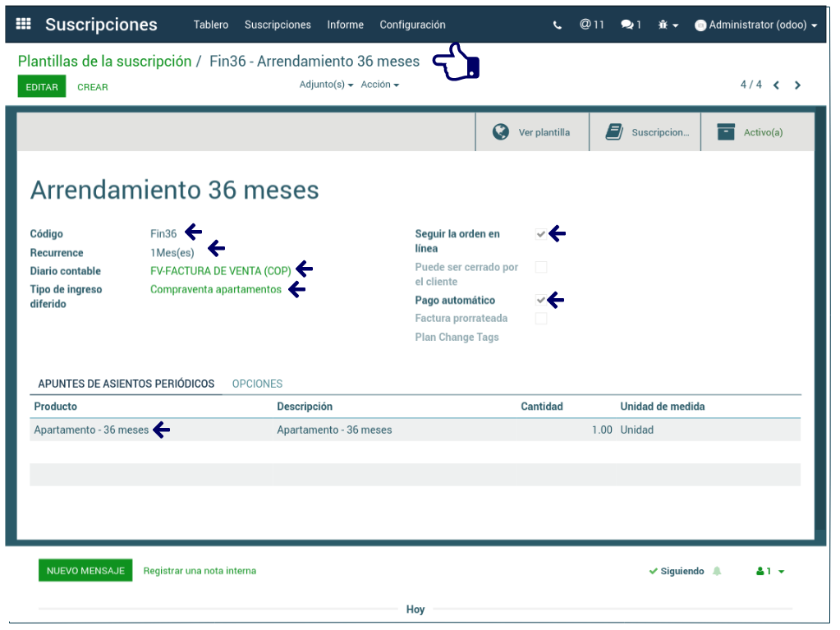Expand the Acción dropdown
This screenshot has height=630, width=840.
click(379, 85)
